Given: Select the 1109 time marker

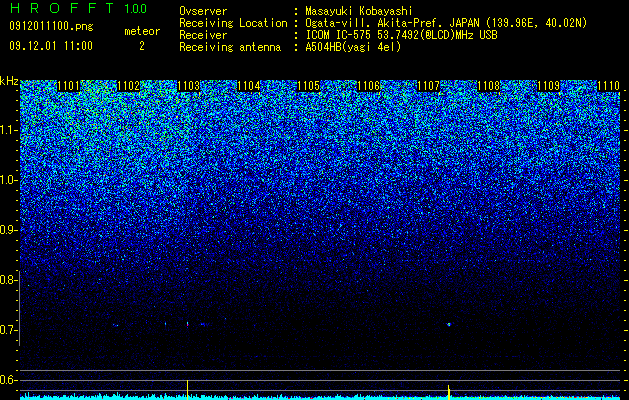Looking at the screenshot, I should [548, 86].
